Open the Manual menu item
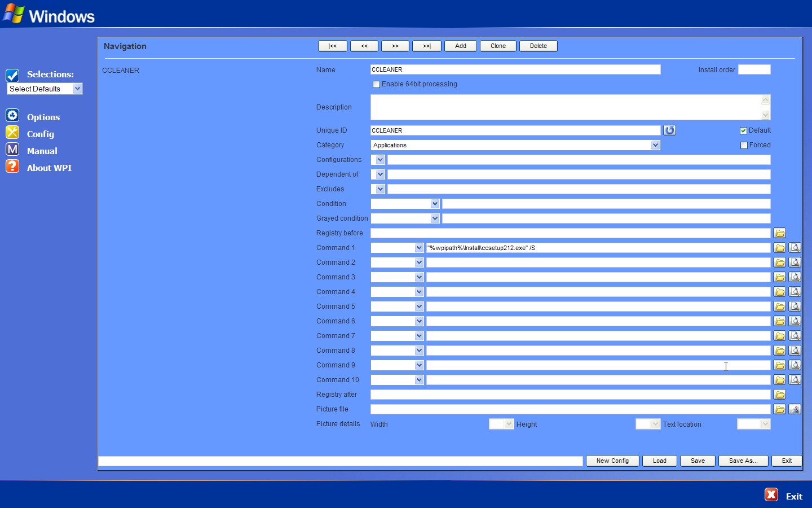 pos(42,151)
